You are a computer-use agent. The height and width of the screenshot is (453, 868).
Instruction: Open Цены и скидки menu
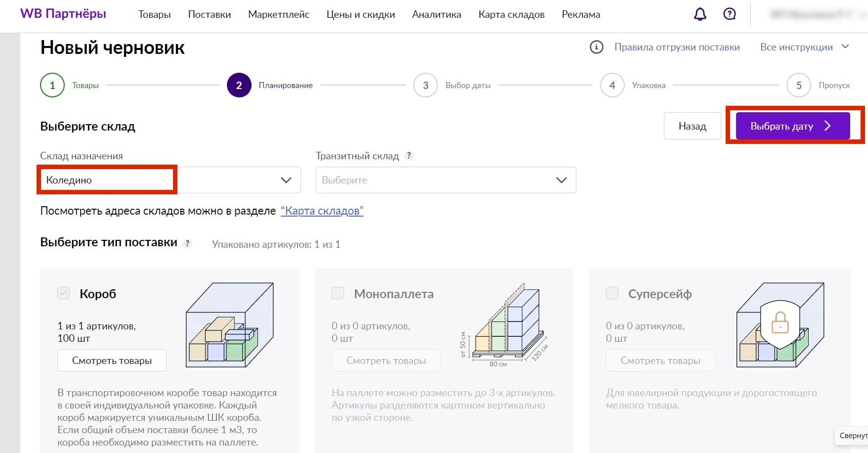pos(361,14)
